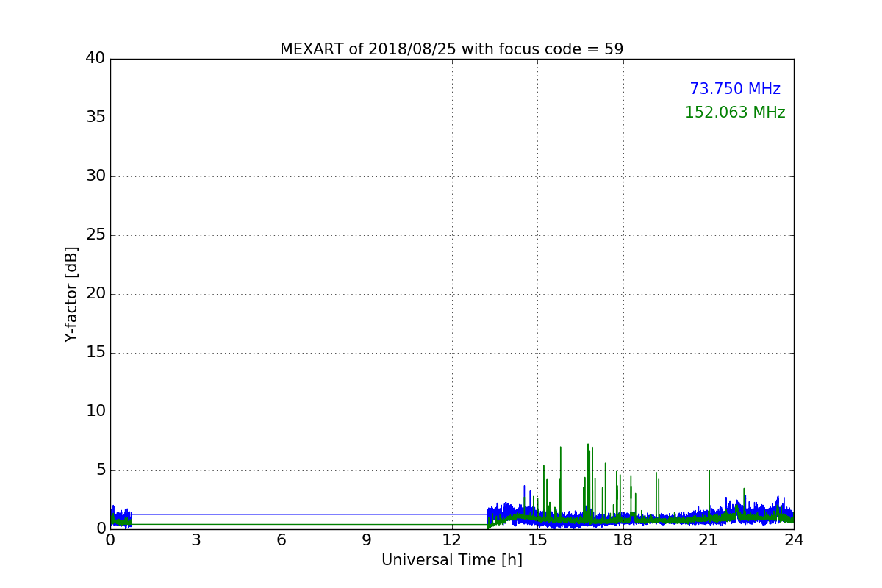The height and width of the screenshot is (588, 882).
Task: Click x-axis tick label 9
Action: click(367, 540)
